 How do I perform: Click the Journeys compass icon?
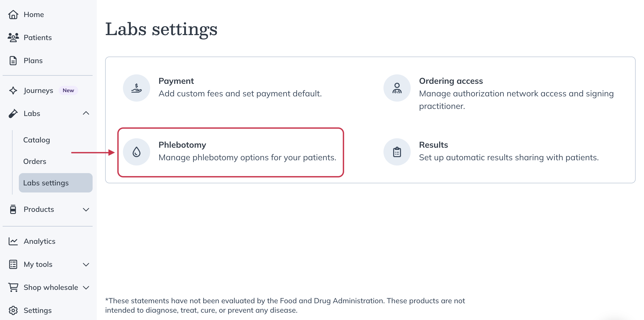[13, 90]
